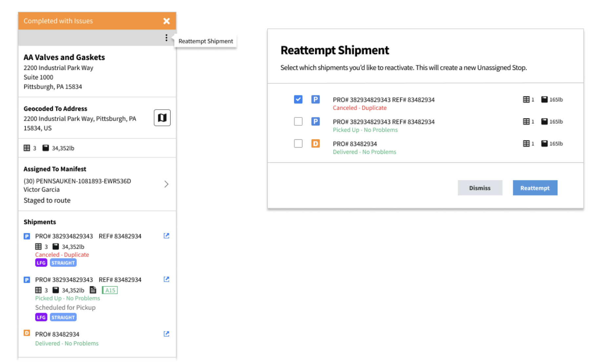Click the purple LFG tag on canceled shipment
597x364 pixels.
(41, 263)
